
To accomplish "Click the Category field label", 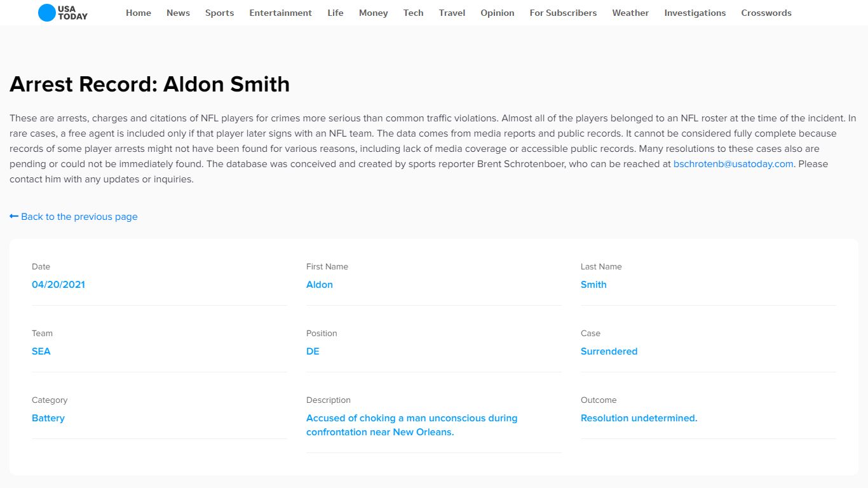I will (x=50, y=400).
